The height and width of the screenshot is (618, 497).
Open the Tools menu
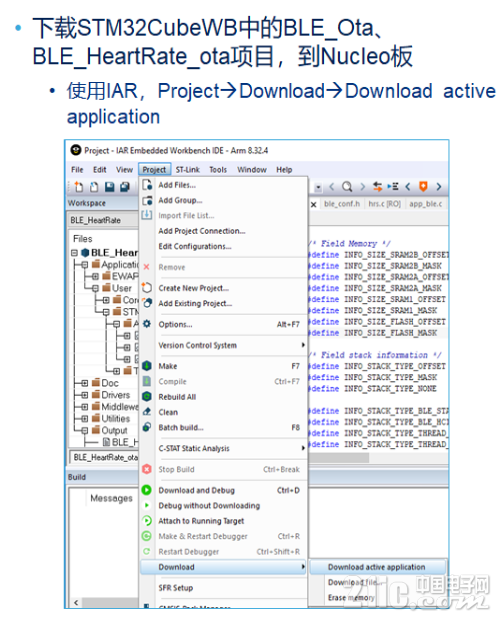pyautogui.click(x=218, y=169)
